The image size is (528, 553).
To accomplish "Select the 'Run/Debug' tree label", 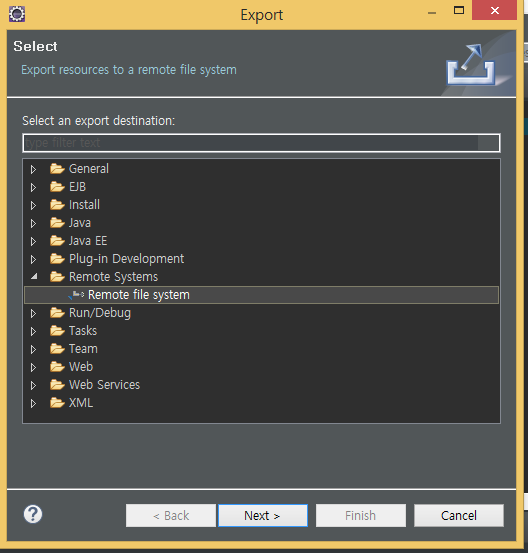I will tap(100, 313).
